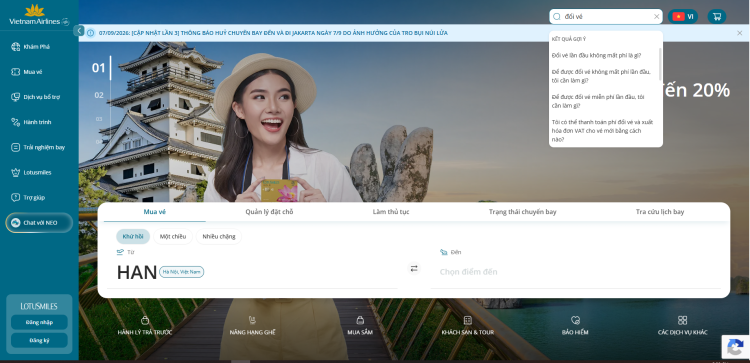Select the Nhiều chặng trip type
The width and height of the screenshot is (750, 363).
point(219,236)
